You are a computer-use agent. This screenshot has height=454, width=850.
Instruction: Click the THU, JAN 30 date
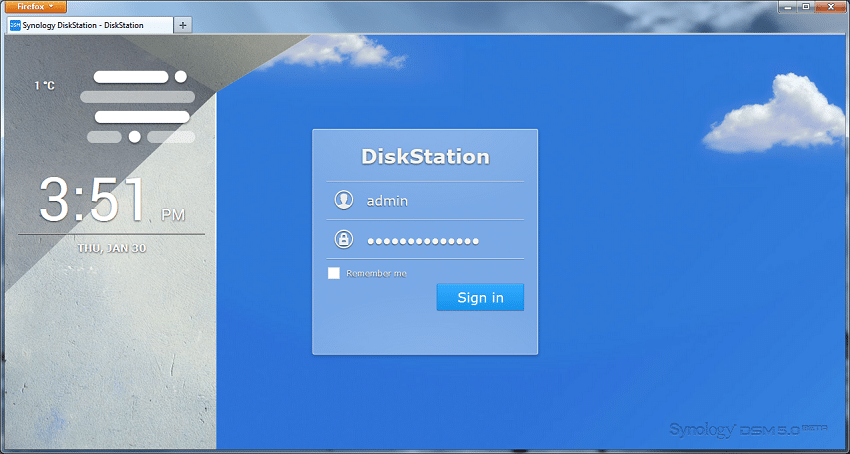(x=112, y=248)
